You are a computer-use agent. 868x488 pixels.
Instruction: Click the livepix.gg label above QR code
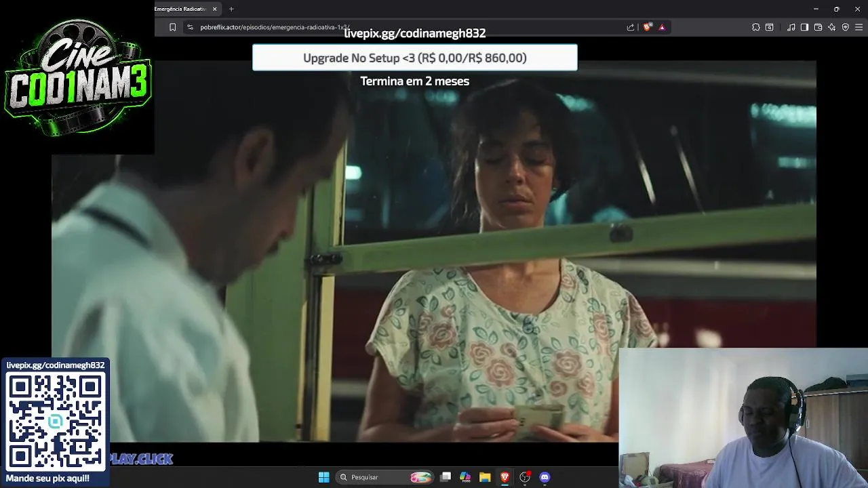(x=56, y=365)
